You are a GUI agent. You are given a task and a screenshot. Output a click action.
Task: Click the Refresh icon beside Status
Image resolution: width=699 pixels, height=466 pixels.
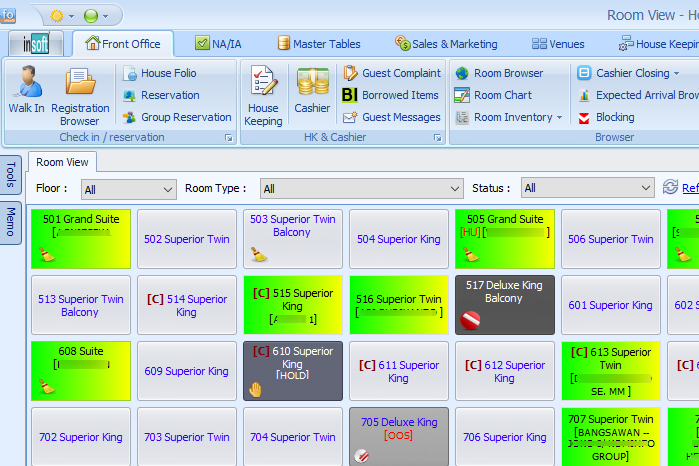point(671,187)
